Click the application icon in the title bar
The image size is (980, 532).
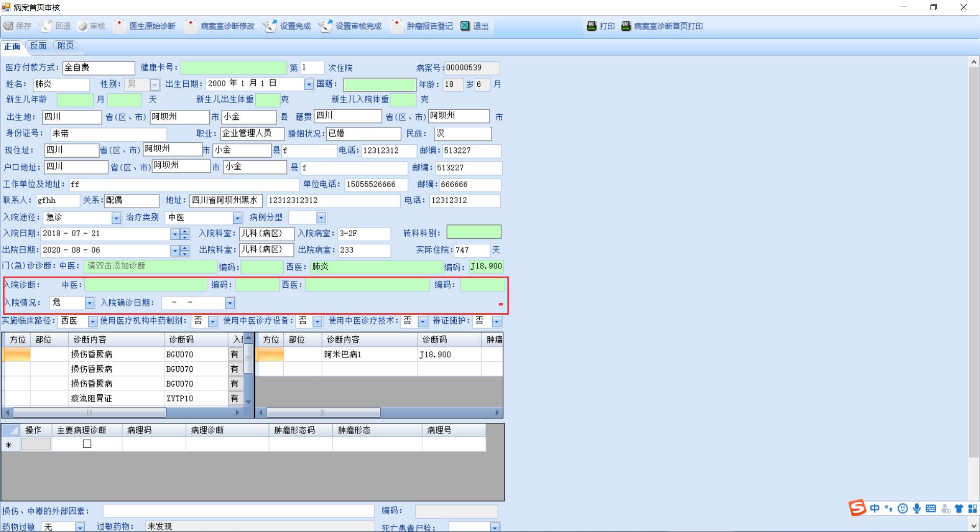pyautogui.click(x=6, y=7)
